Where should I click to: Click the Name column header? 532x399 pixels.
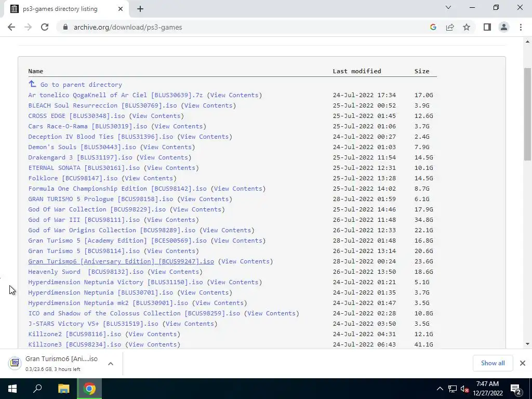tap(36, 71)
